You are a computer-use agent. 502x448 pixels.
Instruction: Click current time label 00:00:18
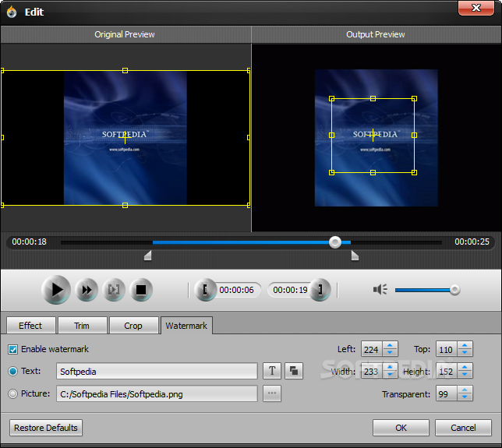coord(29,242)
